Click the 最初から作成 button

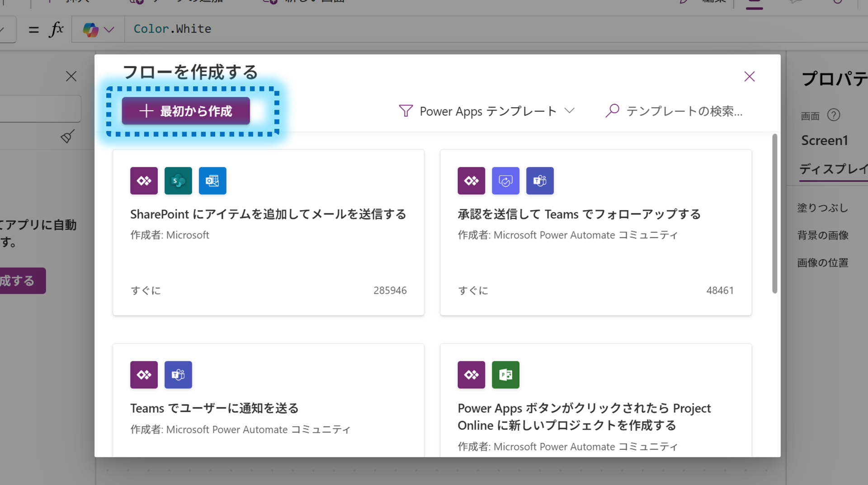(x=186, y=111)
